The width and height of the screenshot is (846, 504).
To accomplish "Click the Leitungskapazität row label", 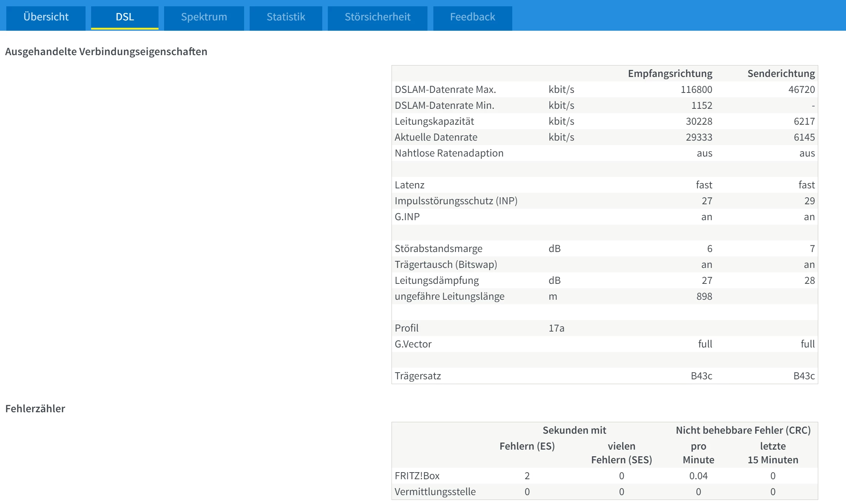I will click(434, 121).
